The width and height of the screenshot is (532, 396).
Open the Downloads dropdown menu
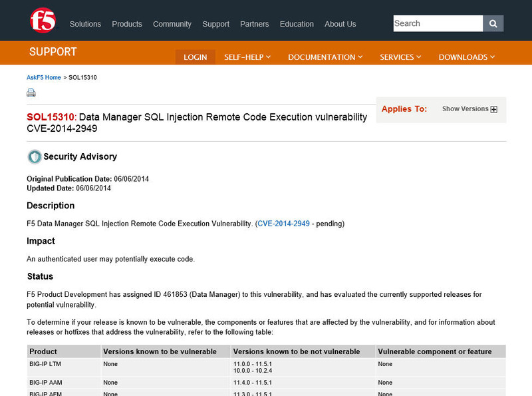pos(466,57)
